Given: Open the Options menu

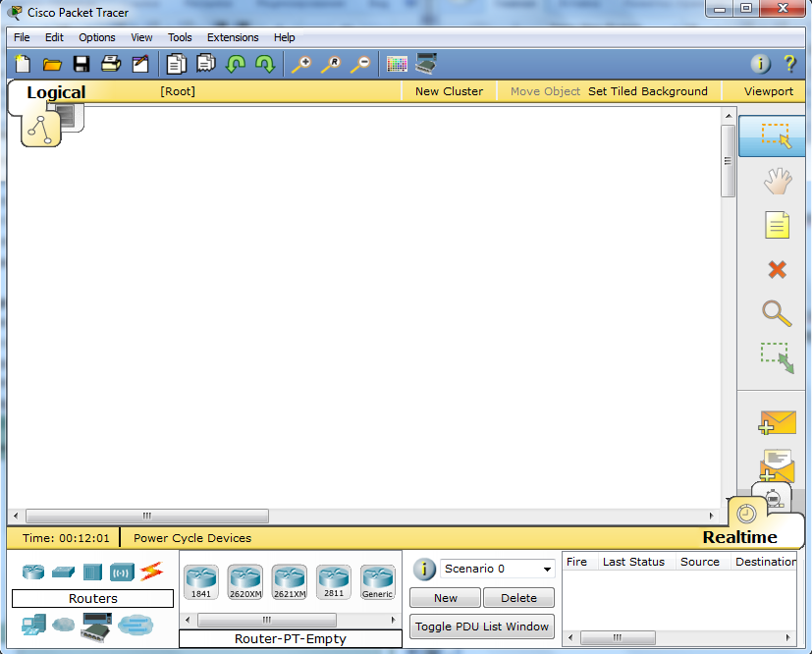Looking at the screenshot, I should coord(97,37).
